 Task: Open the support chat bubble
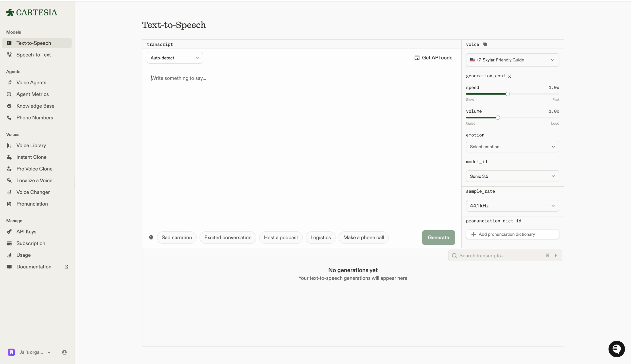616,349
